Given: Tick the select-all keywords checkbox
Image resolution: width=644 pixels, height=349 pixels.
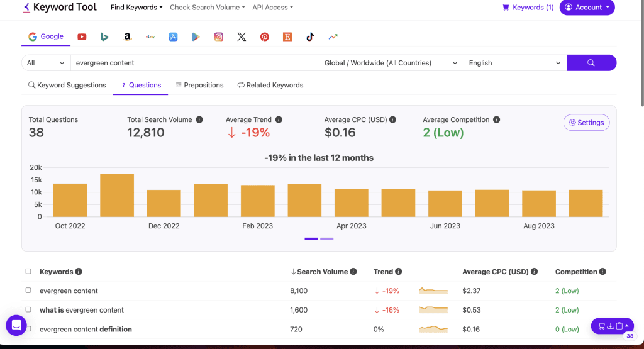Looking at the screenshot, I should pyautogui.click(x=28, y=271).
